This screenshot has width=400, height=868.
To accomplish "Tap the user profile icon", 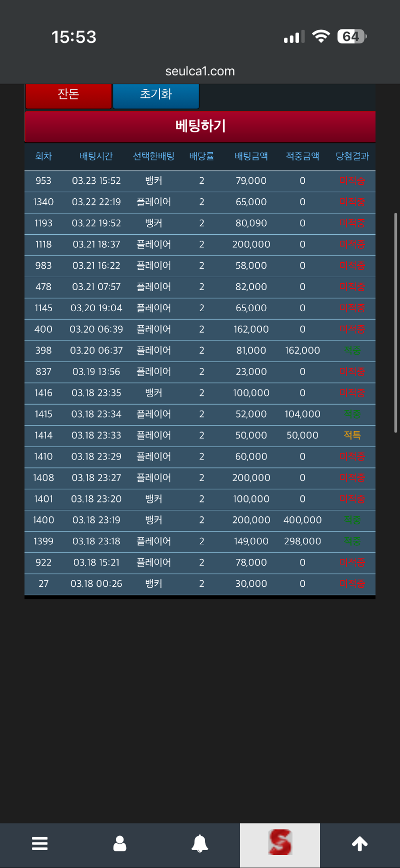I will [120, 844].
